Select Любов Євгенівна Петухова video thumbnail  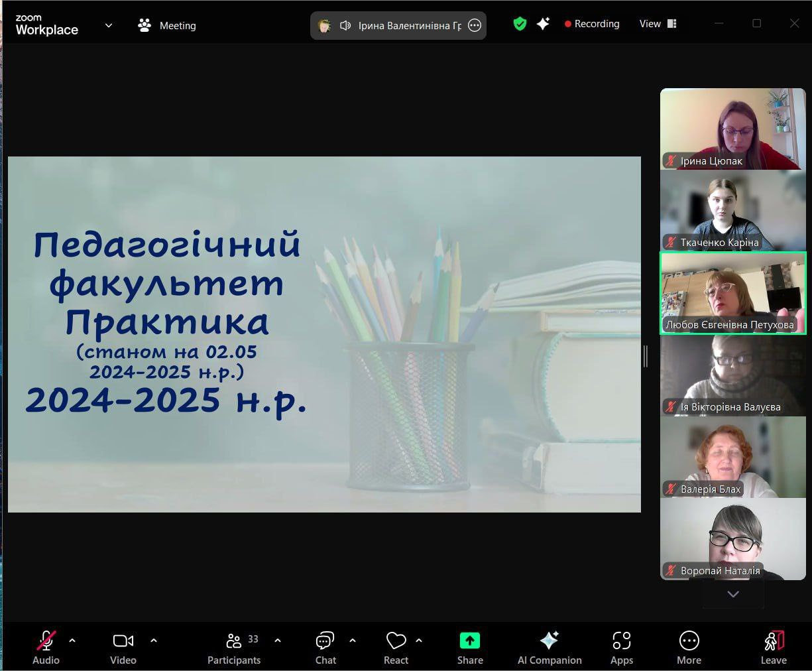pos(733,292)
